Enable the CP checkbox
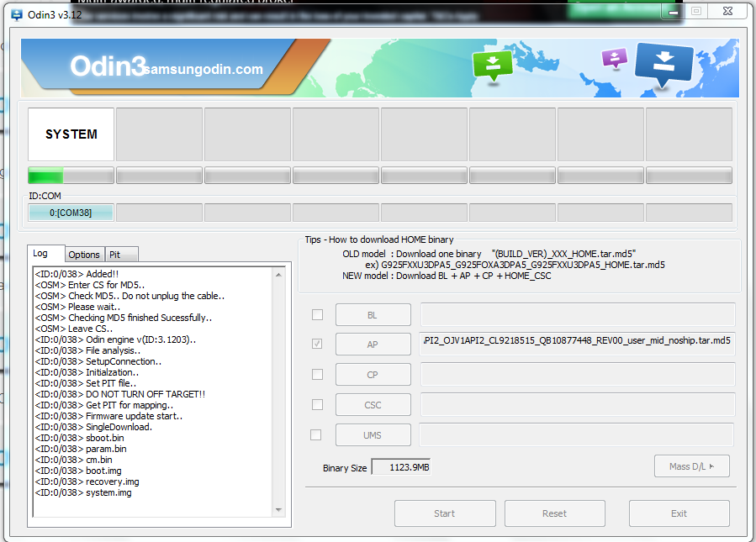756x542 pixels. point(317,374)
